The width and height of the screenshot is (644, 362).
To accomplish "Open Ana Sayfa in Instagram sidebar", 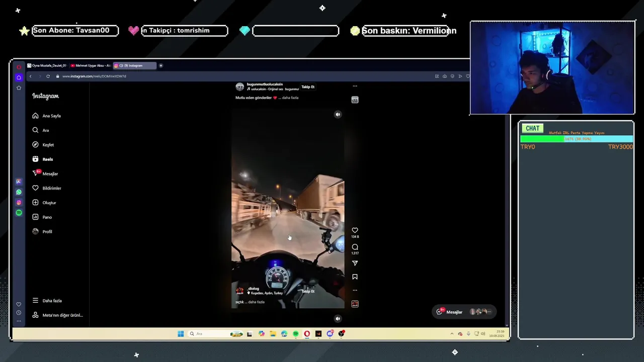I will coord(46,116).
